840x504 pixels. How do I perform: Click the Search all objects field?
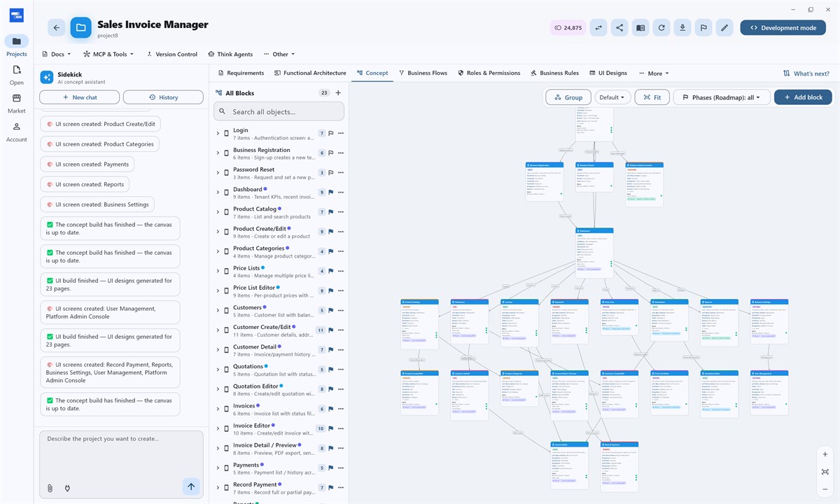(279, 111)
